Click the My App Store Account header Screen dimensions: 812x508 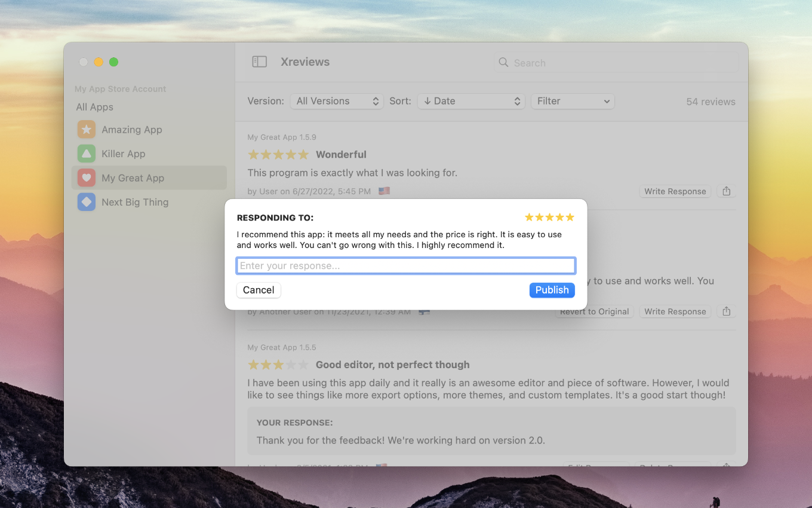[x=120, y=89]
